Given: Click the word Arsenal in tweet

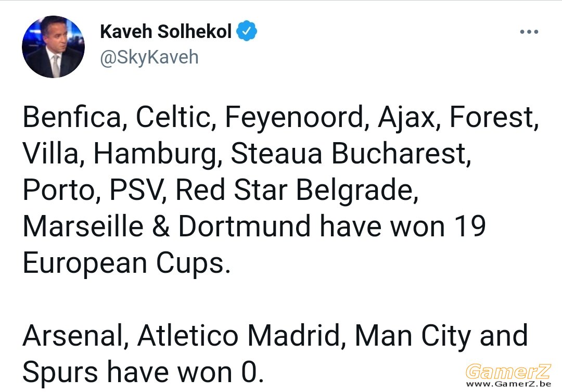Looking at the screenshot, I should coord(72,336).
